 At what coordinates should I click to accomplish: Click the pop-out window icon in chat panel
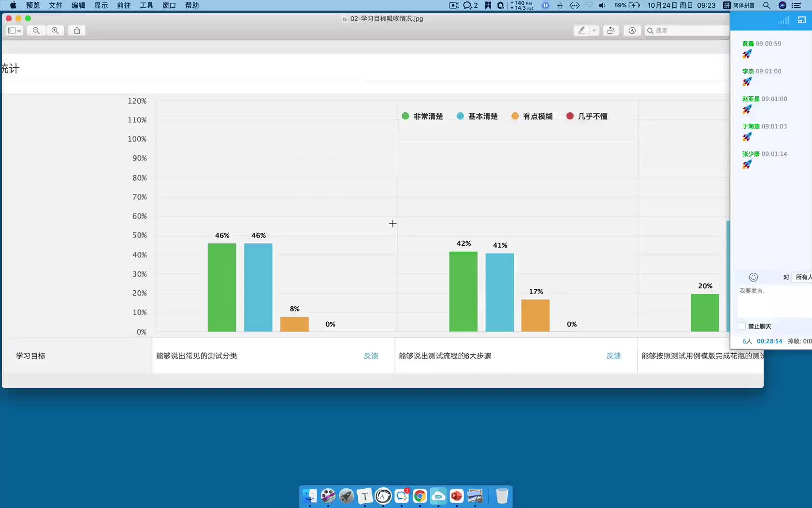[802, 20]
